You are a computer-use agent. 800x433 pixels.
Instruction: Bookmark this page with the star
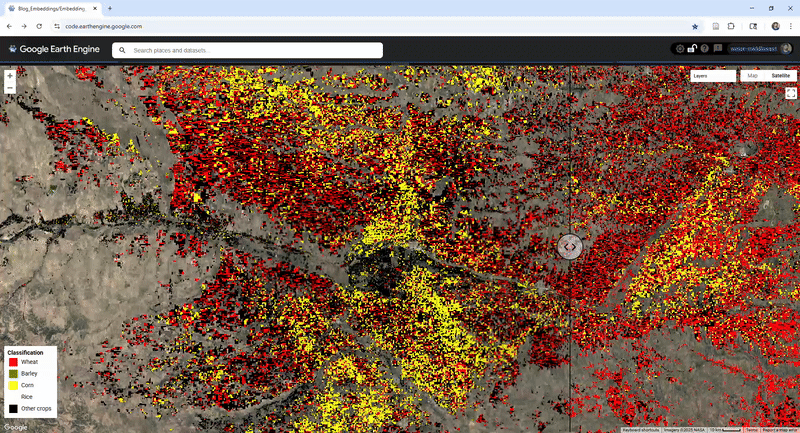click(695, 25)
